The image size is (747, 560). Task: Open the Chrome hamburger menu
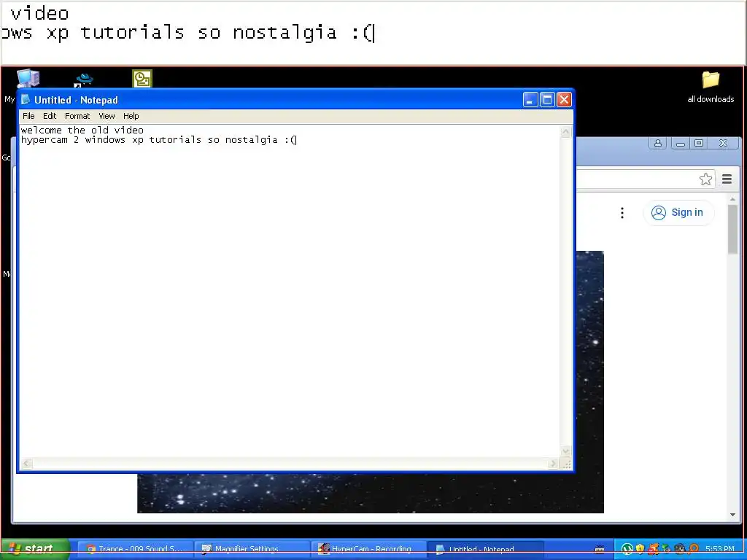[727, 179]
